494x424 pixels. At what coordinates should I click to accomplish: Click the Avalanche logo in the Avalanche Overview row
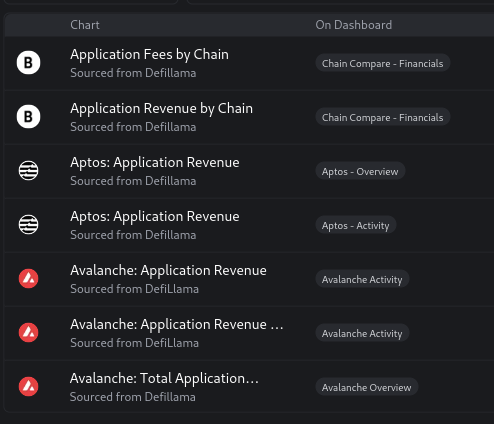[29, 387]
